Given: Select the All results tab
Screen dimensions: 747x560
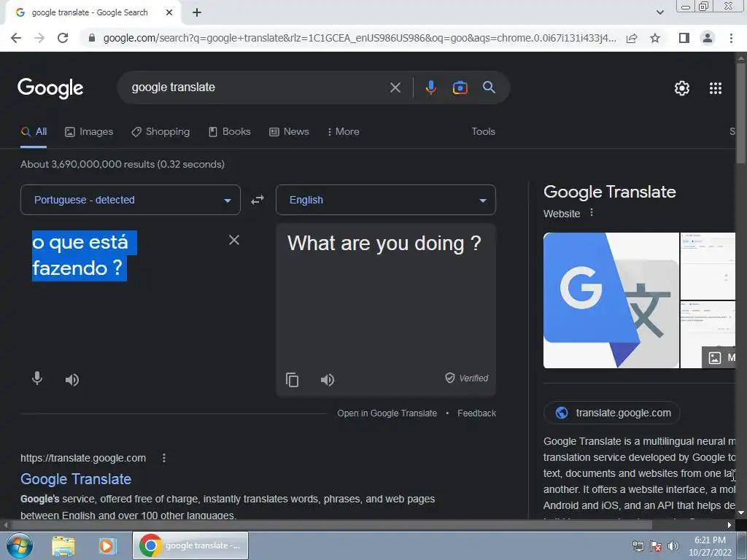Looking at the screenshot, I should (34, 132).
